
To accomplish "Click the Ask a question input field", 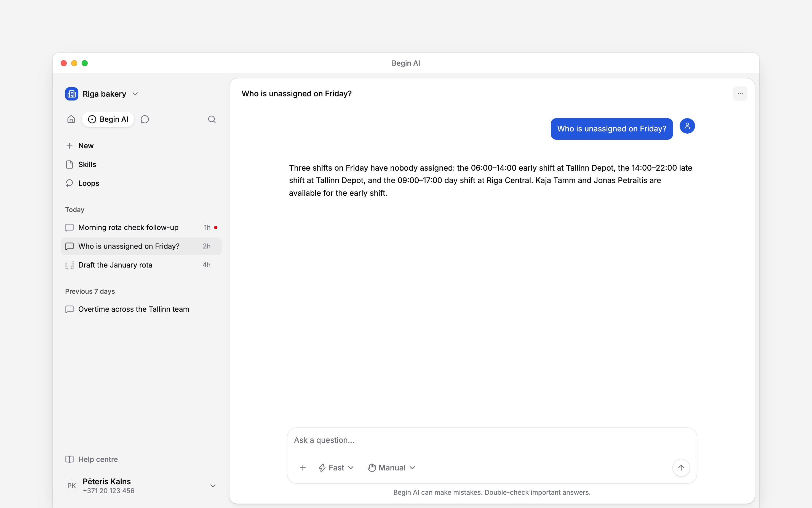I will tap(492, 440).
